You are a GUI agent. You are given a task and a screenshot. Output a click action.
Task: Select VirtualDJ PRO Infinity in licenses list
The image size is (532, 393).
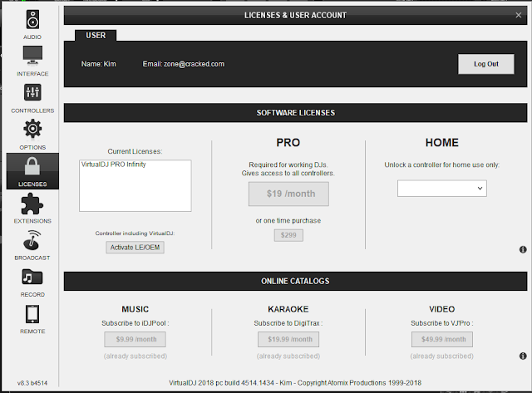(113, 165)
